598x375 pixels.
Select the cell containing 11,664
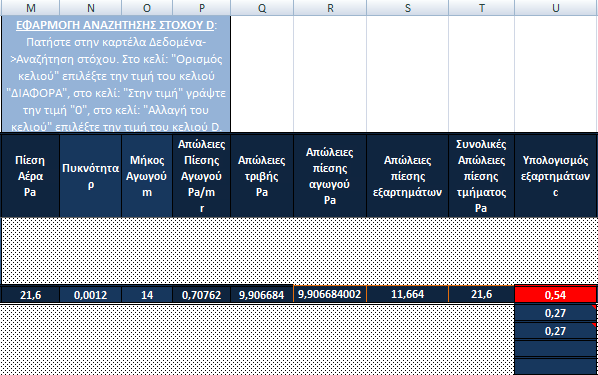[x=407, y=294]
